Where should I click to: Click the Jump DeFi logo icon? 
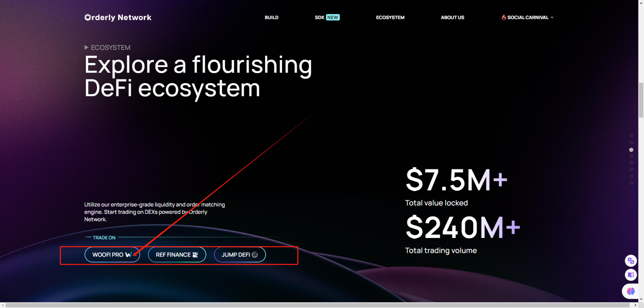tap(255, 255)
